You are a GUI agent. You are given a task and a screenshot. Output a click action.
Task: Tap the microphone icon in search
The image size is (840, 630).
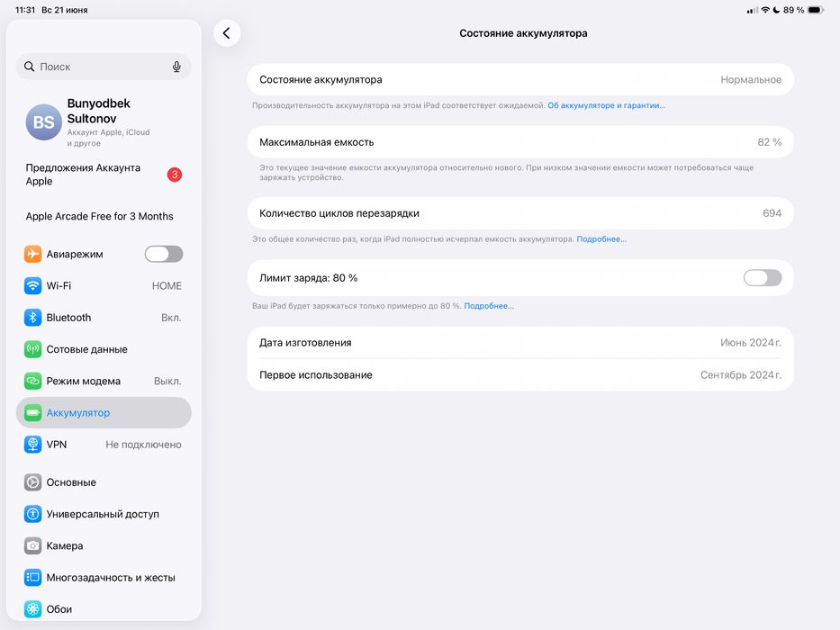point(176,67)
